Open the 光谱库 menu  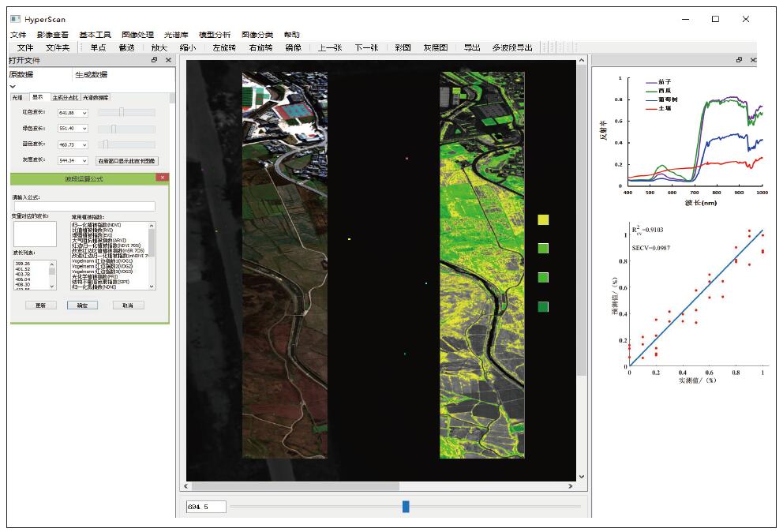pyautogui.click(x=176, y=35)
